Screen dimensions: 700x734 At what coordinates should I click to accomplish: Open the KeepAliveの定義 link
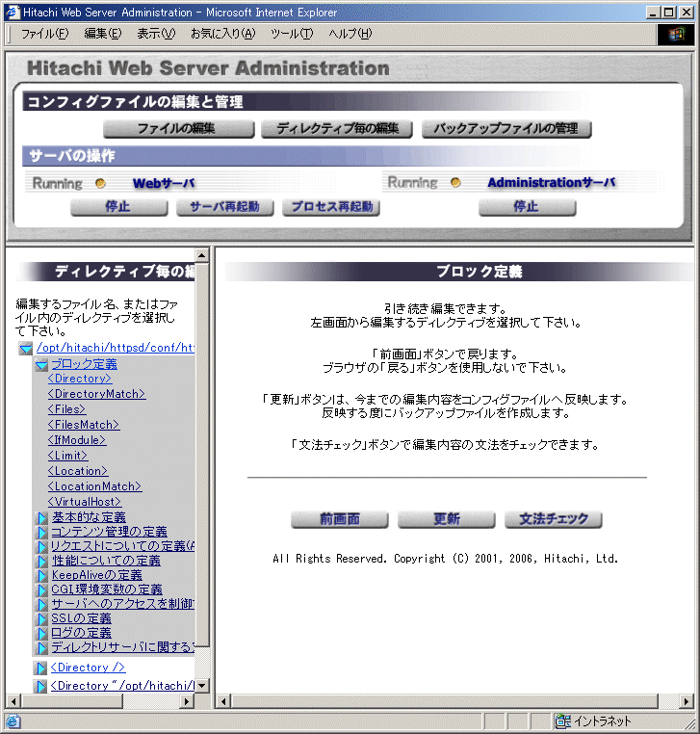coord(97,575)
